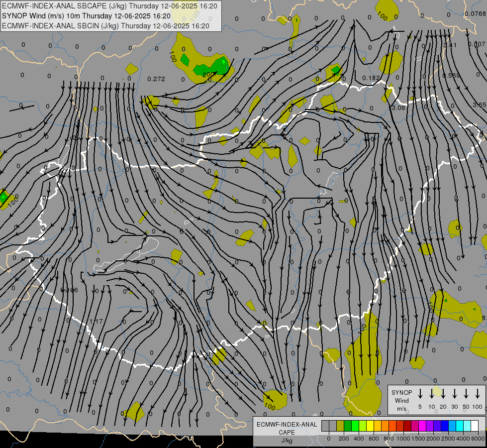This screenshot has height=448, width=487.
Task: Click the map value 0.272
Action: [156, 79]
